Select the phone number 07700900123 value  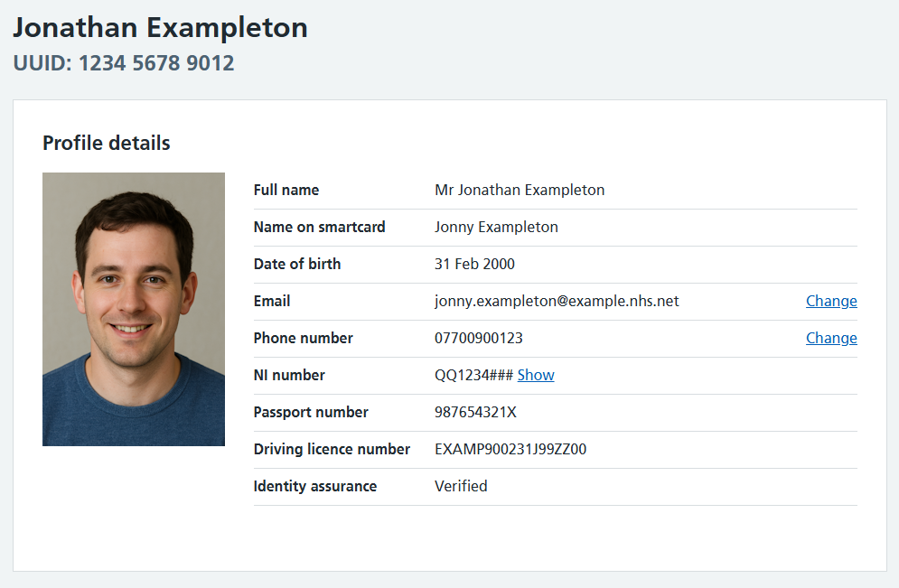479,338
